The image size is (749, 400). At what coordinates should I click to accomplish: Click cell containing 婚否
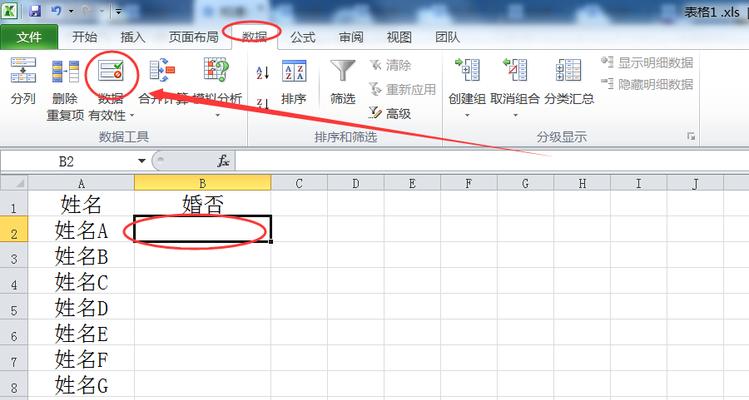(x=203, y=204)
